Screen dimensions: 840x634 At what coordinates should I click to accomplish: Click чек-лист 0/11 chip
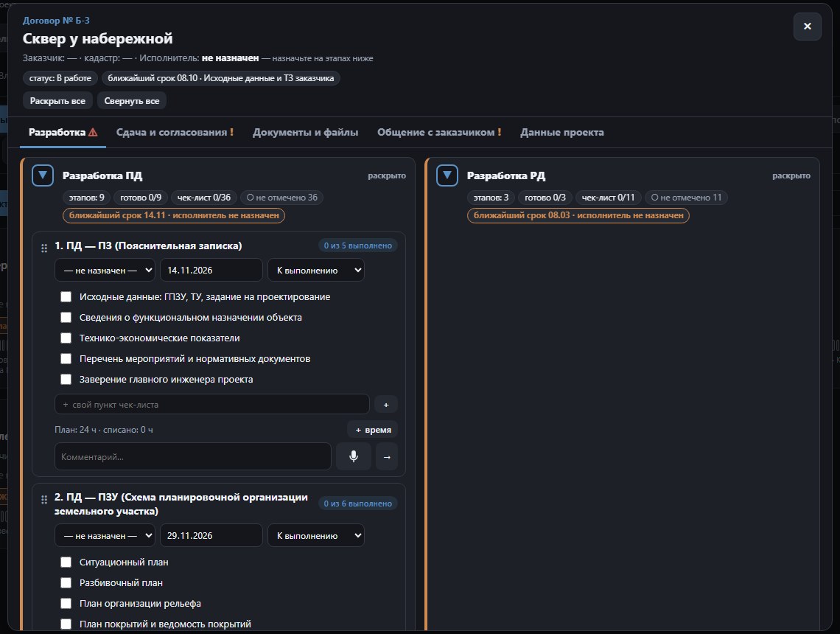coord(608,198)
